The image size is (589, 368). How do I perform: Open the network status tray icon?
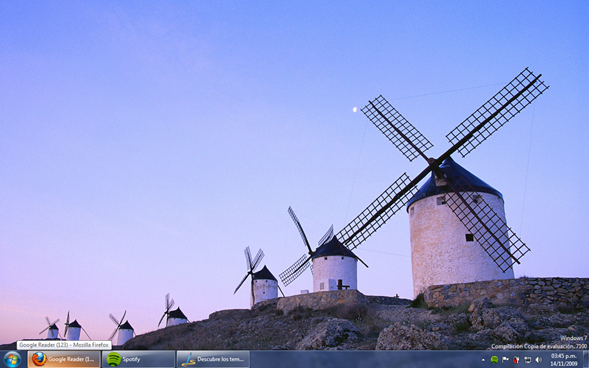(527, 360)
